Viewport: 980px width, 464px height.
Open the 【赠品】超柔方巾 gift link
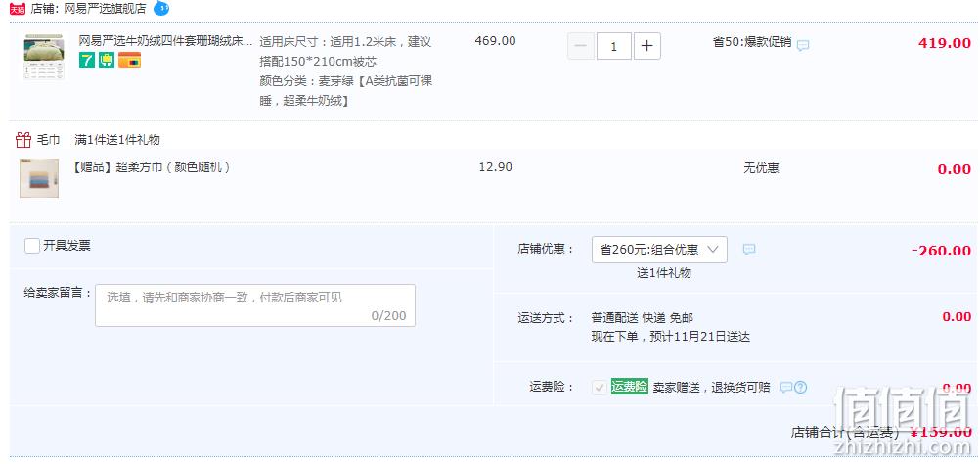tap(152, 167)
